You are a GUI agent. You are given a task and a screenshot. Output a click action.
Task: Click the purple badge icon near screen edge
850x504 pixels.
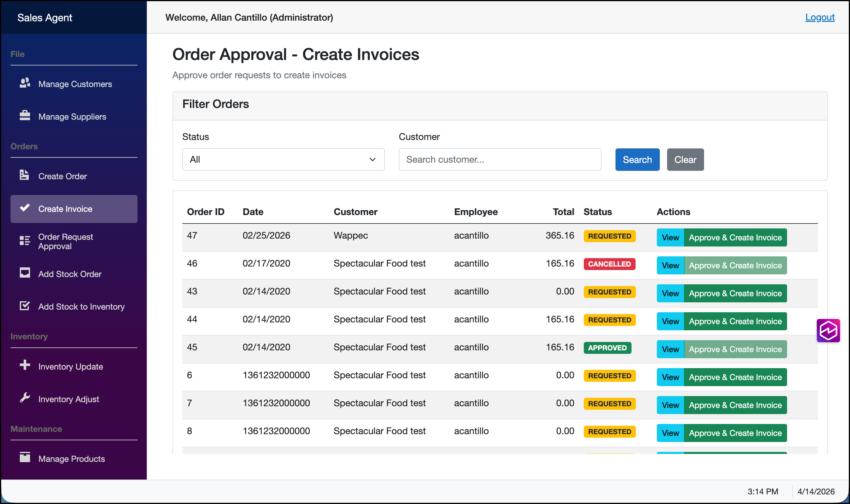[828, 330]
